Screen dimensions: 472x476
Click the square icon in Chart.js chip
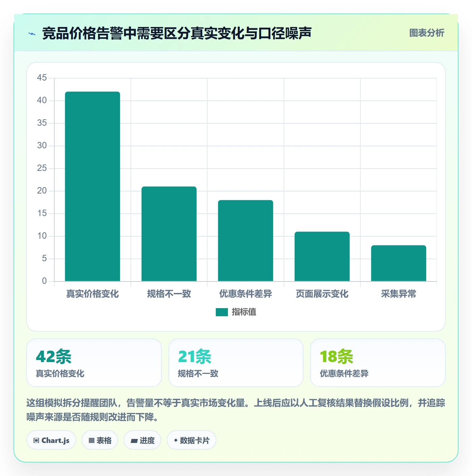36,441
